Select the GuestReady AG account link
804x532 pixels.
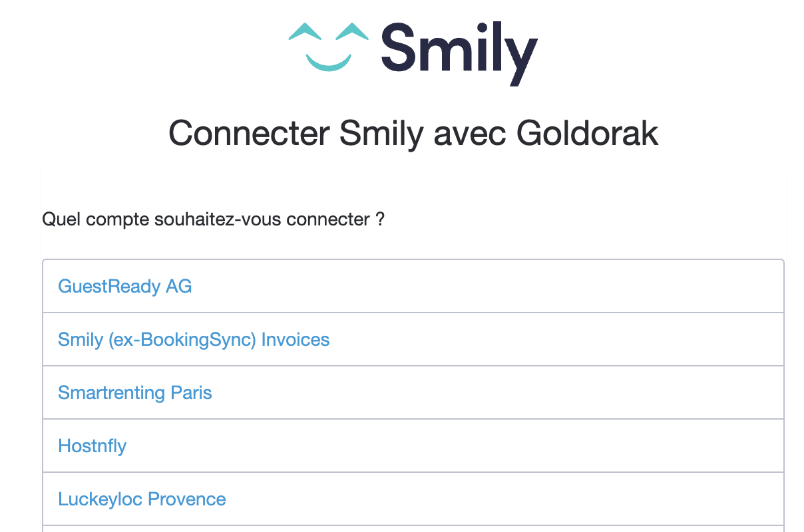click(x=125, y=286)
